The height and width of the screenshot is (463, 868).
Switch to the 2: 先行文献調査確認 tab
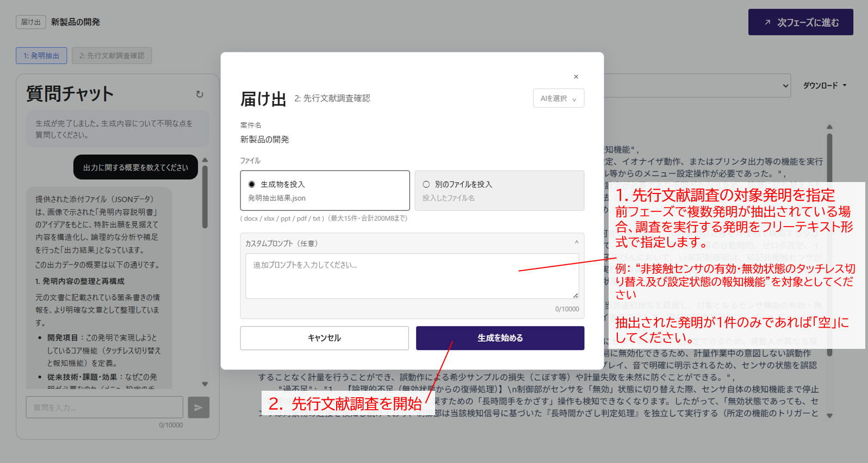click(x=111, y=55)
